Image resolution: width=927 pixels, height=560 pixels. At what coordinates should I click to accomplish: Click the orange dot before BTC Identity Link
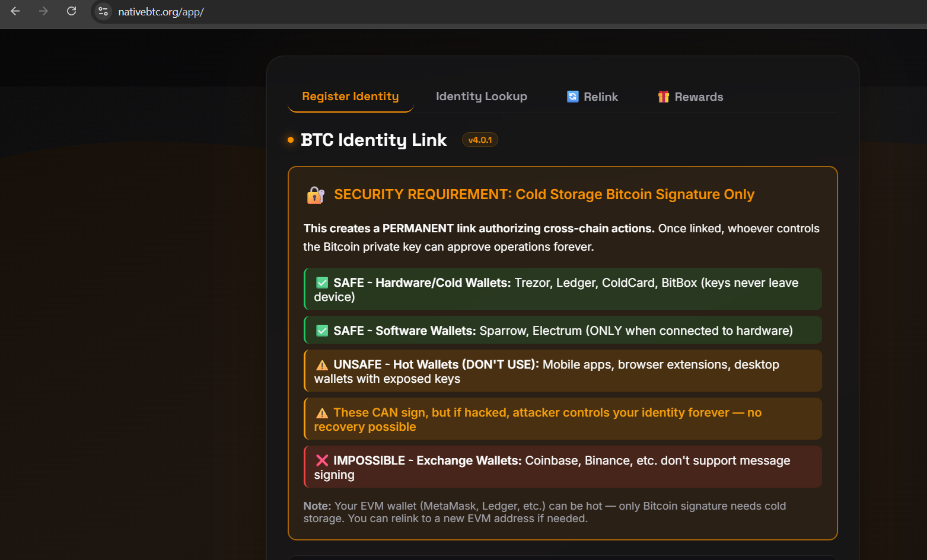pos(291,140)
